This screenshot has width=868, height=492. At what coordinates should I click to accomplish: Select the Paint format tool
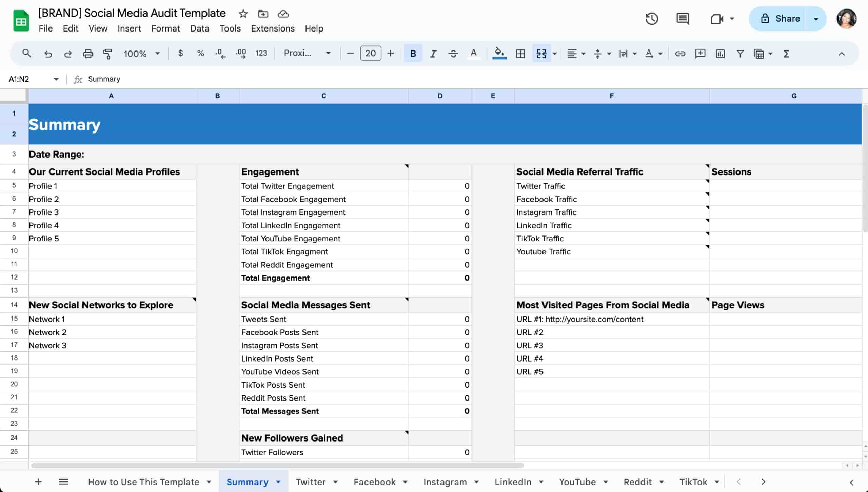pyautogui.click(x=108, y=53)
